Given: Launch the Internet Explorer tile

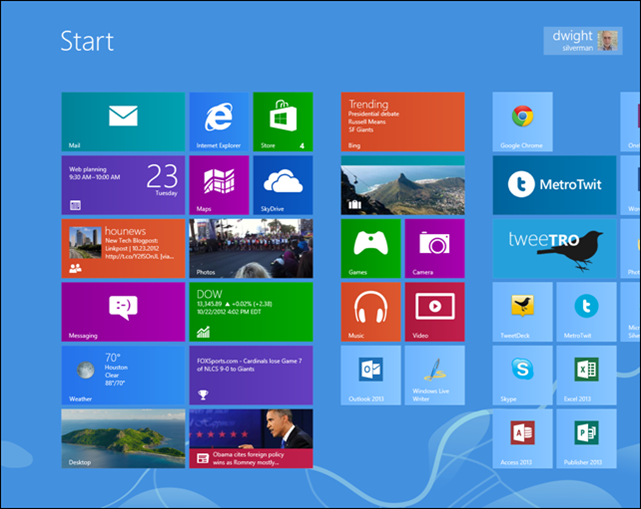Looking at the screenshot, I should pyautogui.click(x=219, y=122).
